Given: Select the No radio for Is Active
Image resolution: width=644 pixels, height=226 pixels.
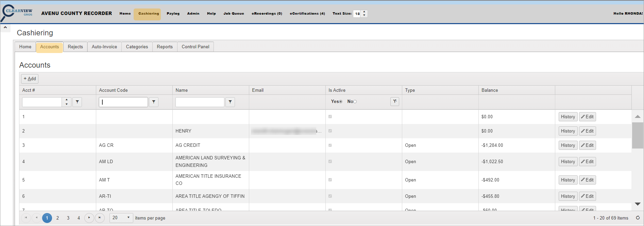Looking at the screenshot, I should pyautogui.click(x=355, y=102).
